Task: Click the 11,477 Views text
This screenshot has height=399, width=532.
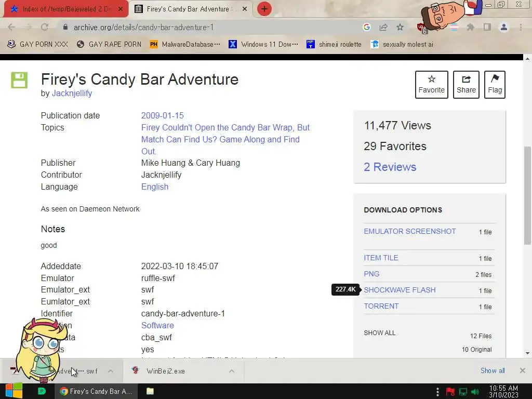Action: click(397, 126)
